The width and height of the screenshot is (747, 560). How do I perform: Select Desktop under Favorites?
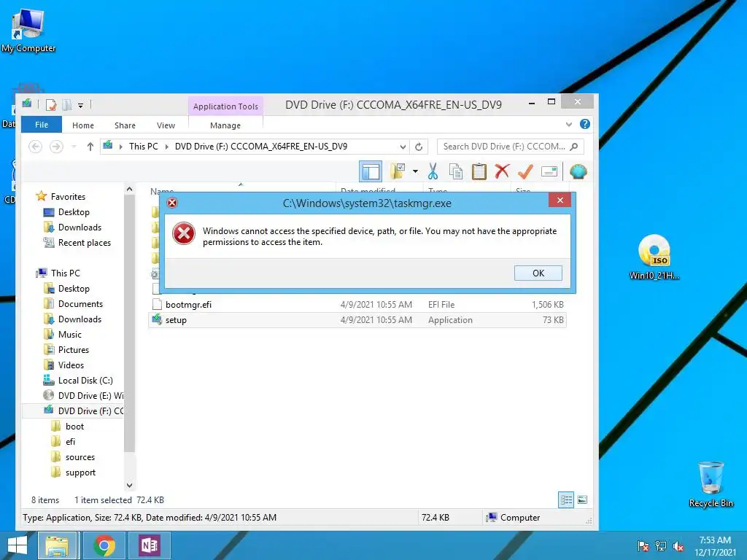point(74,212)
